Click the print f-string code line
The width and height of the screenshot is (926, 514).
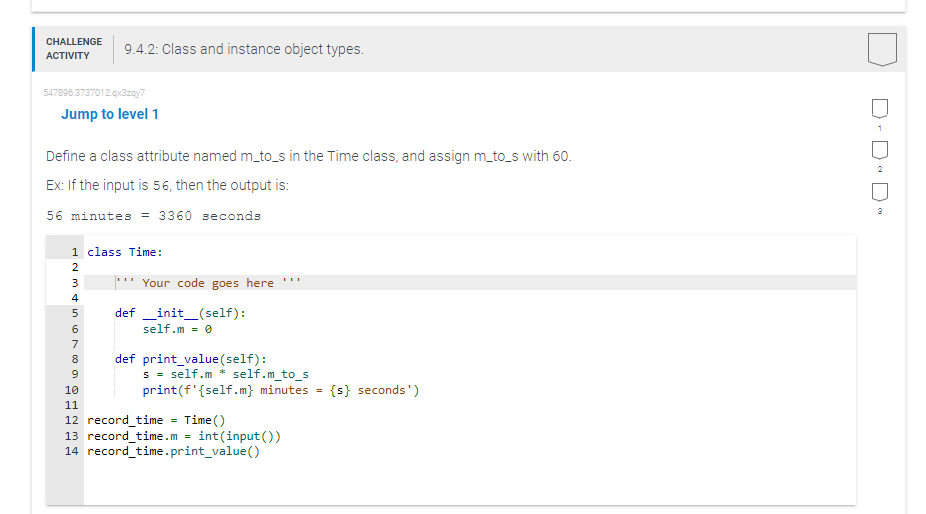coord(281,390)
